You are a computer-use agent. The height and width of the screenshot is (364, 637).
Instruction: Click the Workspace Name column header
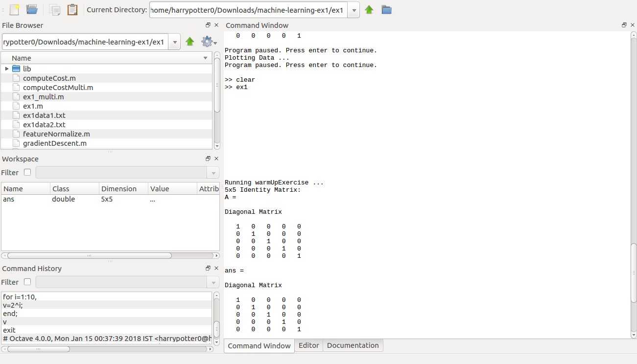26,189
